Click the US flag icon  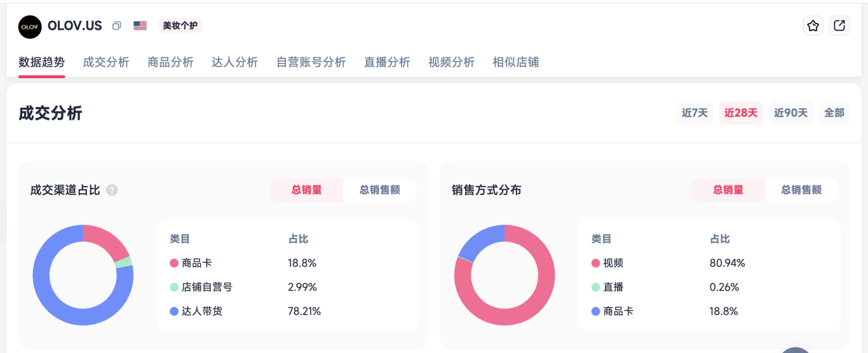140,26
